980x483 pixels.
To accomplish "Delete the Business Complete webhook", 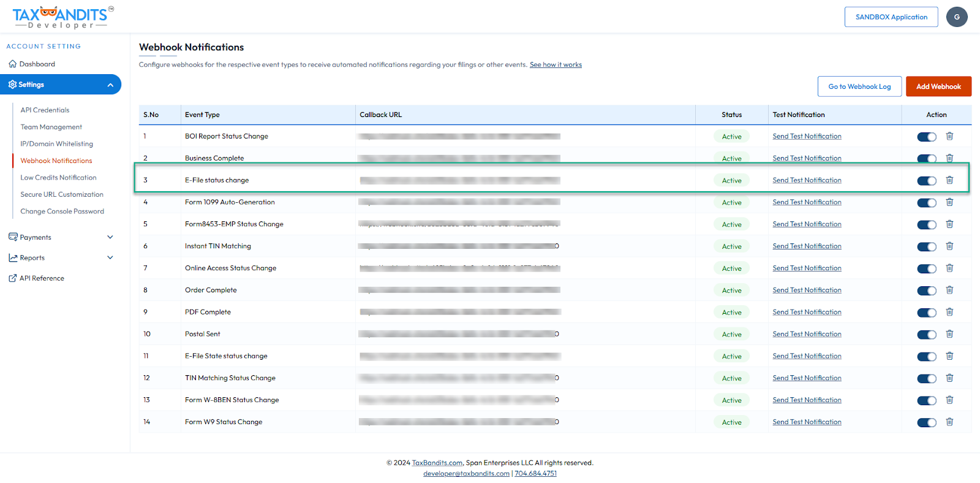I will click(x=949, y=158).
